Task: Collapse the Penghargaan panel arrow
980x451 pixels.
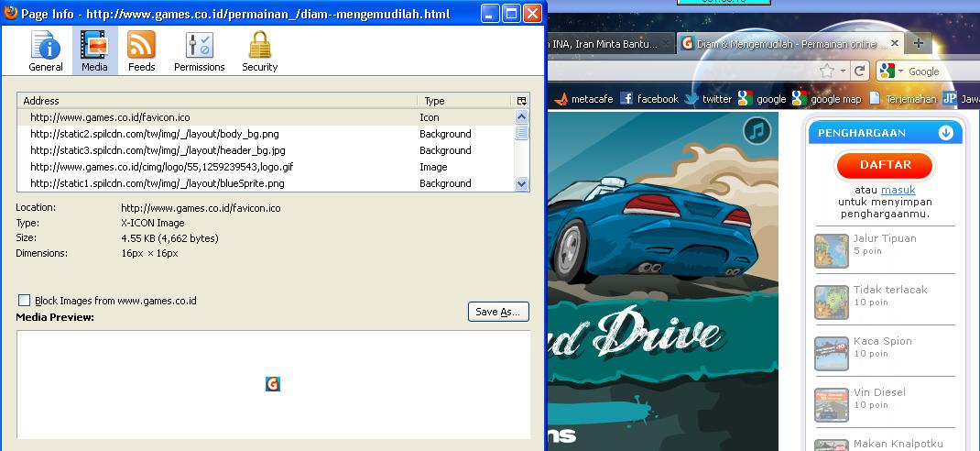Action: (945, 133)
